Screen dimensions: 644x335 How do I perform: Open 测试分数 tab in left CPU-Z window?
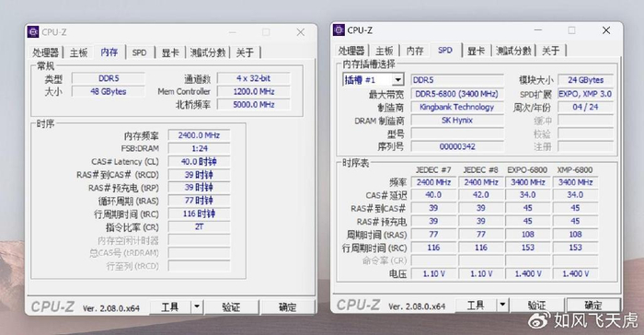pos(207,52)
